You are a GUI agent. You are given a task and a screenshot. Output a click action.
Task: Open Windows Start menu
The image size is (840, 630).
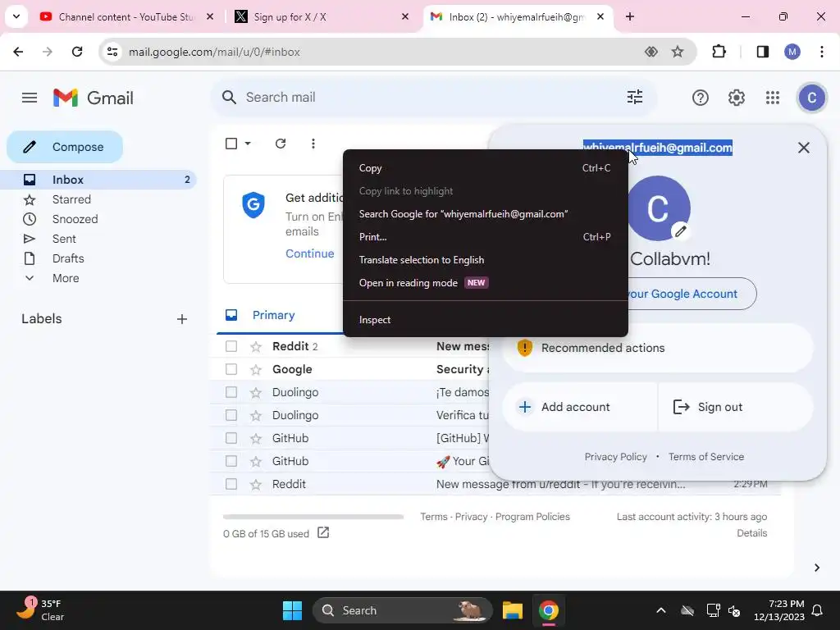(293, 610)
